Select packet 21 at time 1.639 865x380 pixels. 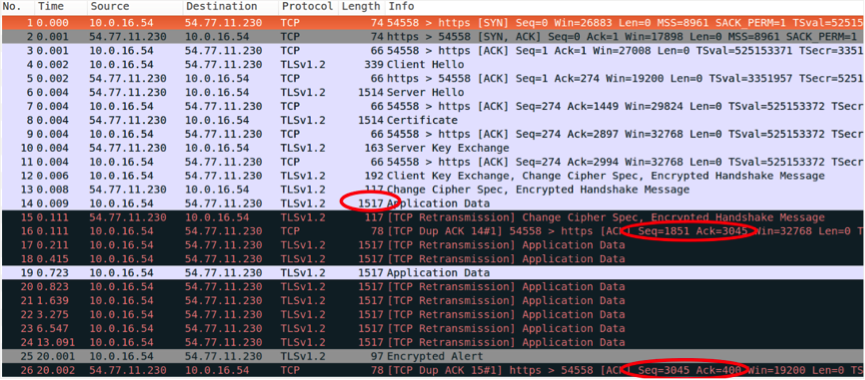coord(432,301)
